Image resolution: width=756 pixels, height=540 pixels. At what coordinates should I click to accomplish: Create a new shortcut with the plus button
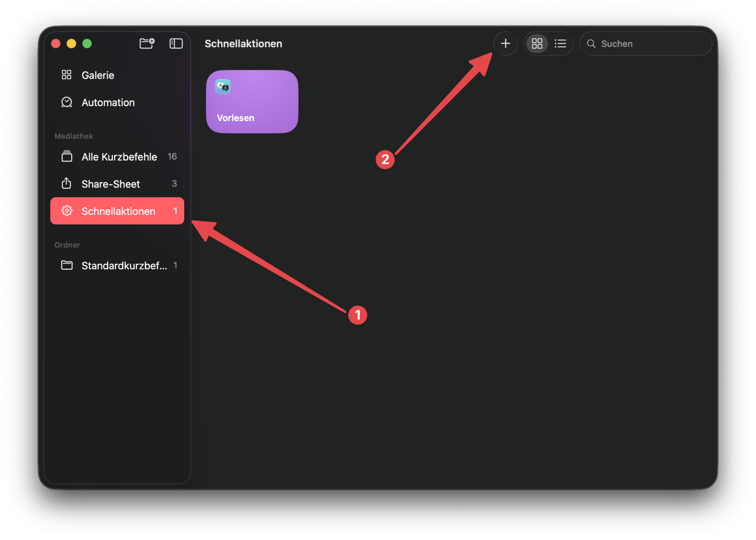506,43
